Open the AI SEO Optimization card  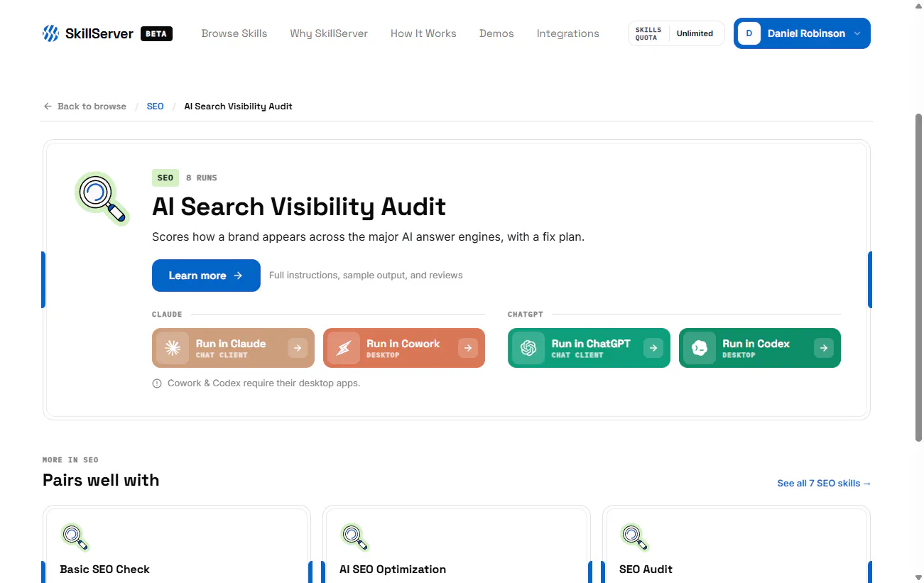457,544
